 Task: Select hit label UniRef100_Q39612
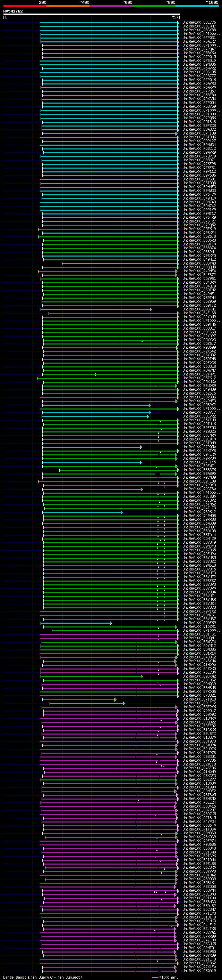199,512
